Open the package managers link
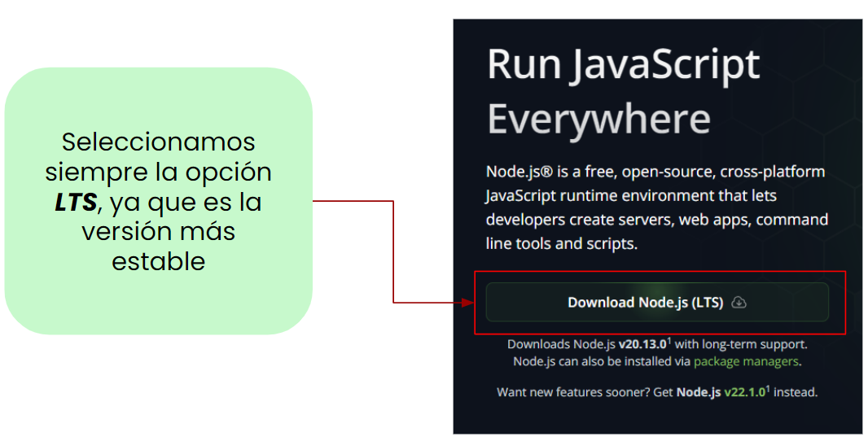 coord(746,362)
